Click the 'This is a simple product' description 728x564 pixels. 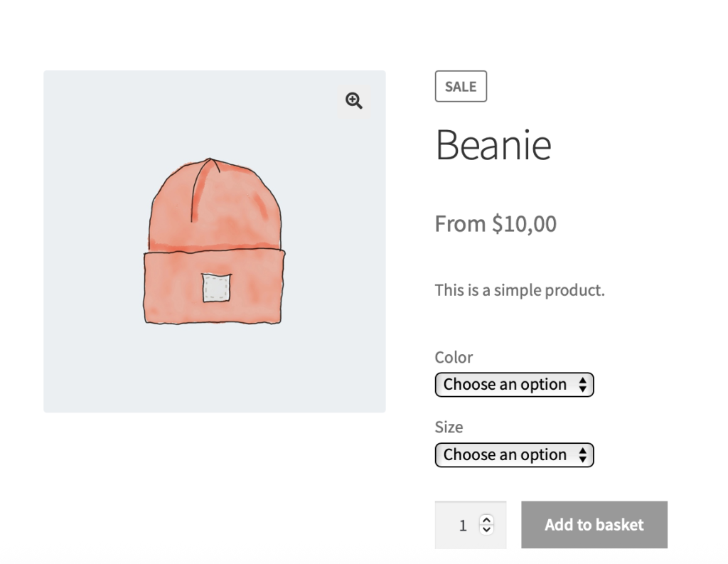coord(520,290)
